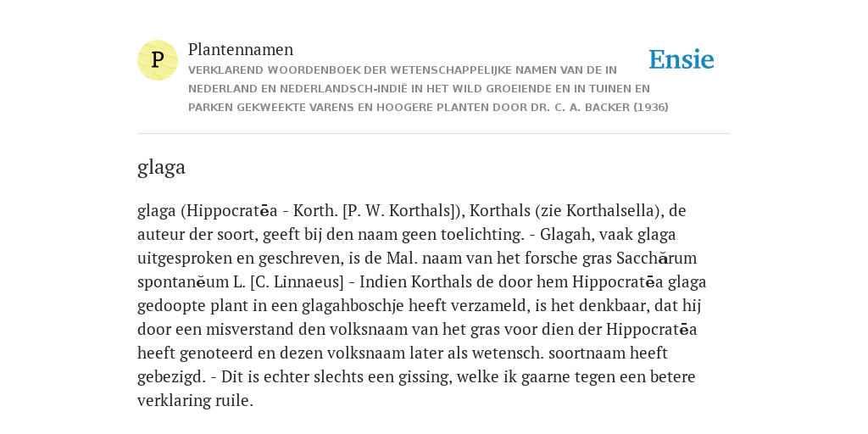Select the glaga entry heading
The width and height of the screenshot is (868, 434).
(161, 167)
